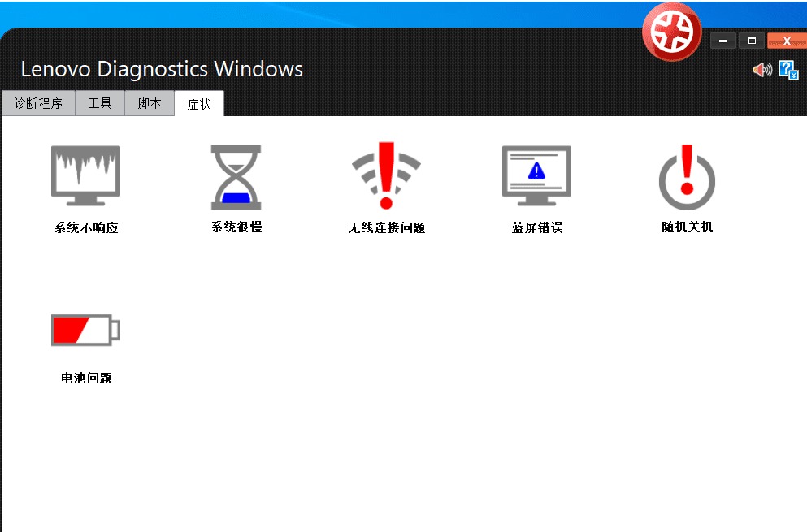This screenshot has width=807, height=532.
Task: Switch to the 诊断程序 tab
Action: [38, 103]
